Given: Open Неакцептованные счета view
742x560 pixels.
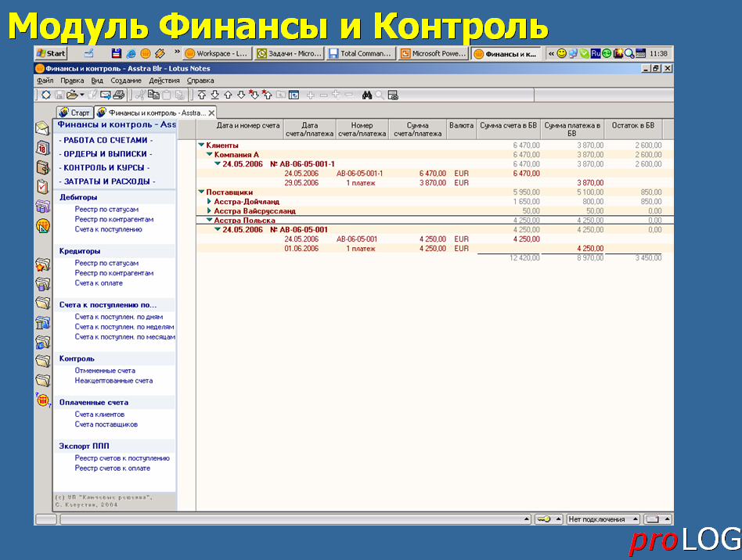Looking at the screenshot, I should [x=113, y=380].
